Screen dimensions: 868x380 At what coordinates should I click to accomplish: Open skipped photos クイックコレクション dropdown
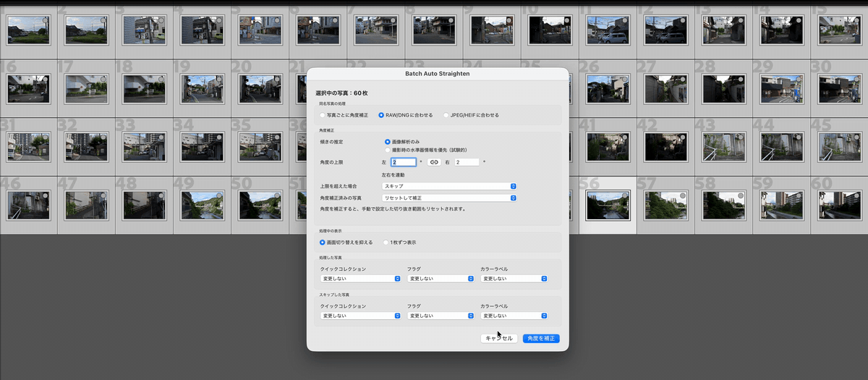click(360, 316)
